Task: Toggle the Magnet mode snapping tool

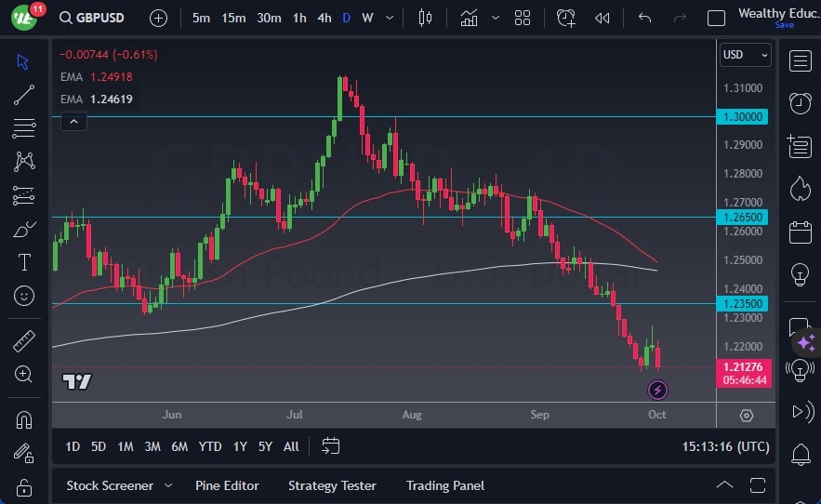Action: click(24, 420)
